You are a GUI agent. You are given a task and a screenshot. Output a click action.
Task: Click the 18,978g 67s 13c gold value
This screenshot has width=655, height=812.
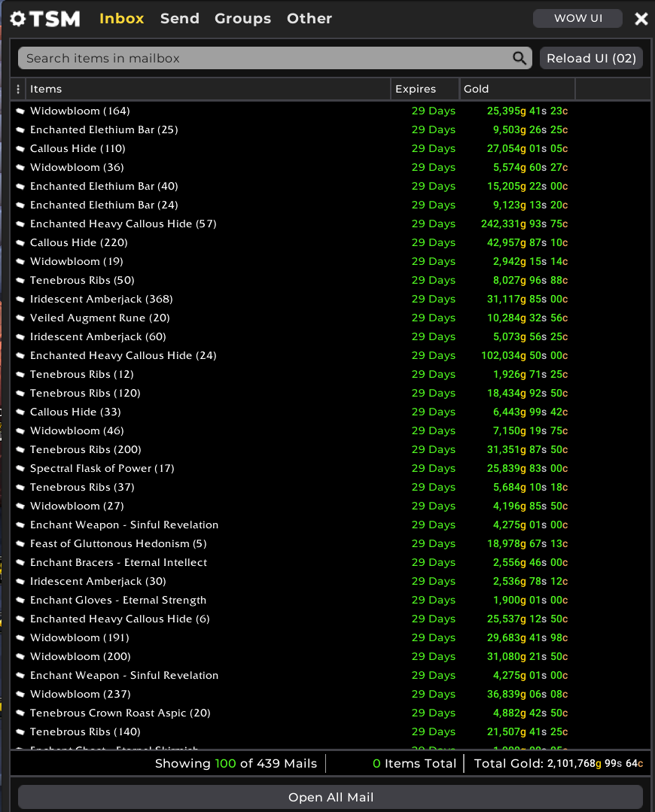pos(528,544)
